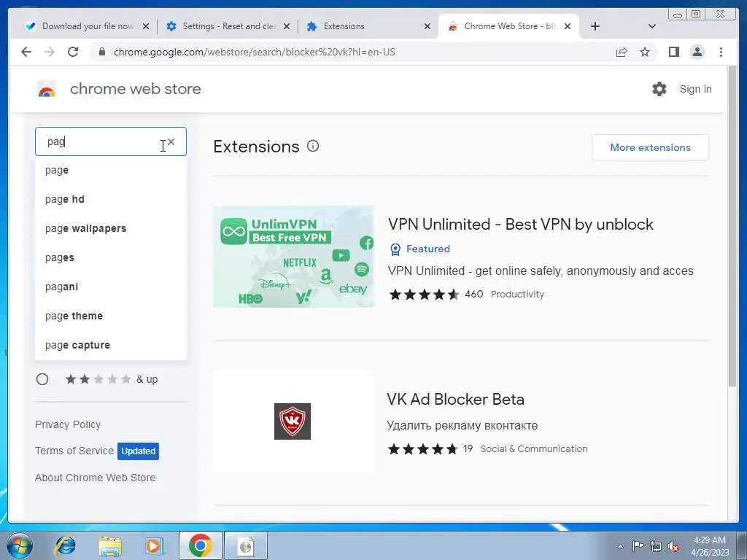The height and width of the screenshot is (560, 747).
Task: Click the VK Ad Blocker shield thumbnail
Action: tap(293, 421)
